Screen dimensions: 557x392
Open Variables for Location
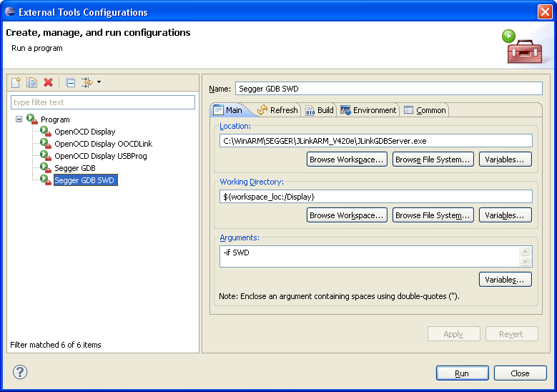[x=505, y=160]
